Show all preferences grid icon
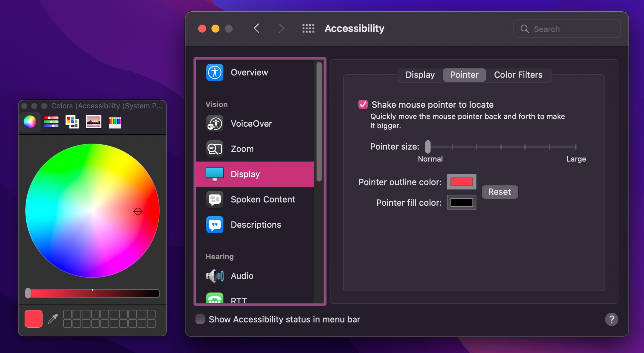Screen dimensions: 644x353 (x=308, y=29)
